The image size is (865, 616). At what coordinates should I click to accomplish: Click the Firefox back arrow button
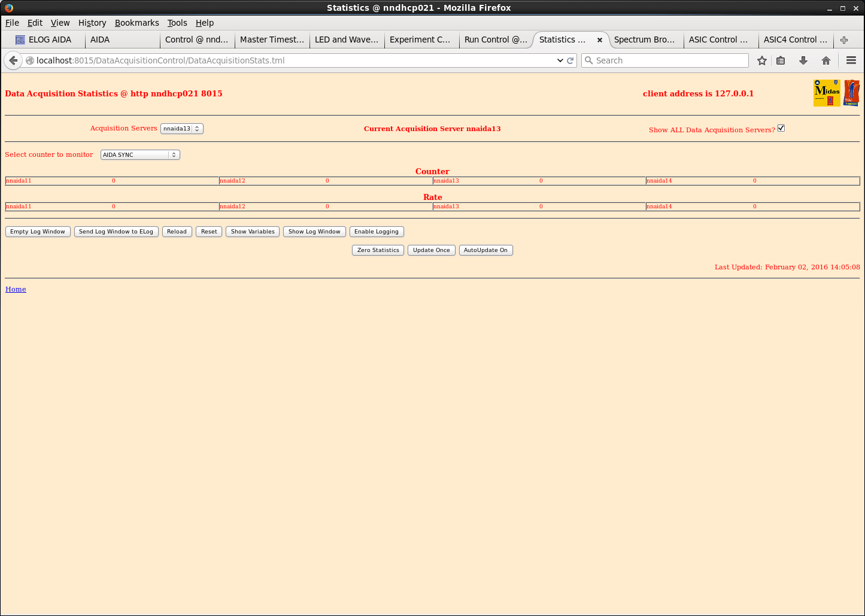tap(13, 60)
